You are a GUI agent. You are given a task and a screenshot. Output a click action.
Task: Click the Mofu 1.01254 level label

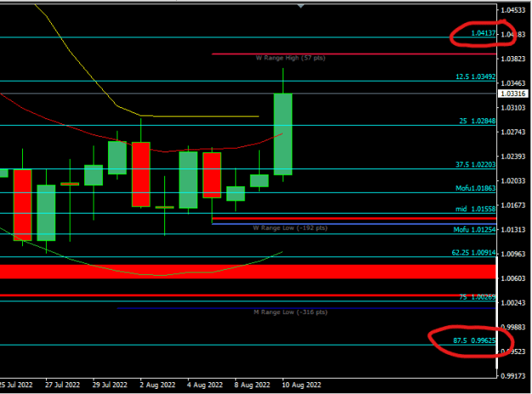tap(474, 230)
